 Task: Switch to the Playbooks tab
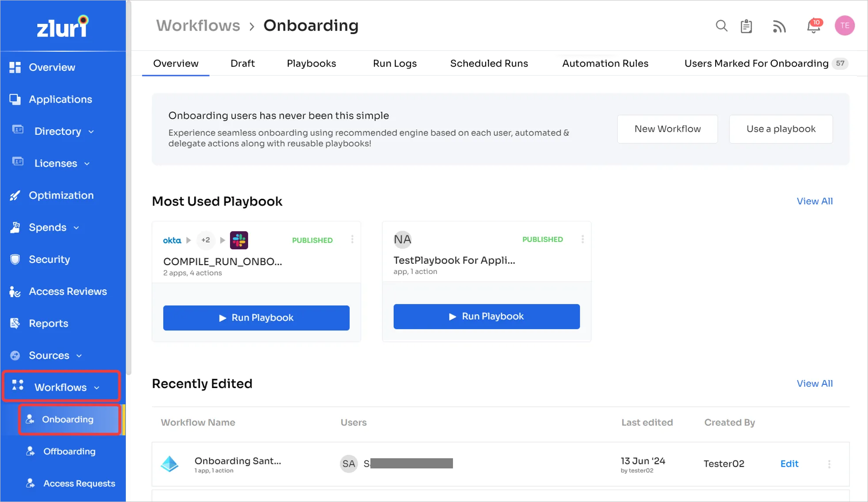click(311, 64)
